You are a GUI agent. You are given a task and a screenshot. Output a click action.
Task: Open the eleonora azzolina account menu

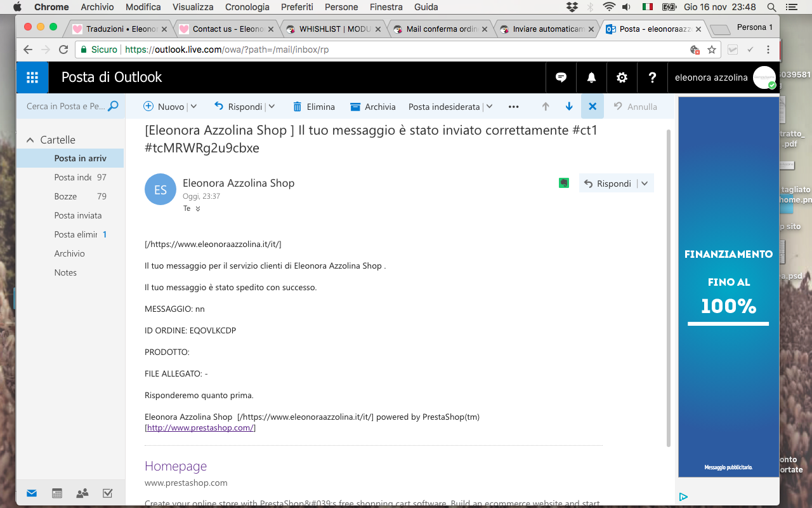click(x=723, y=77)
